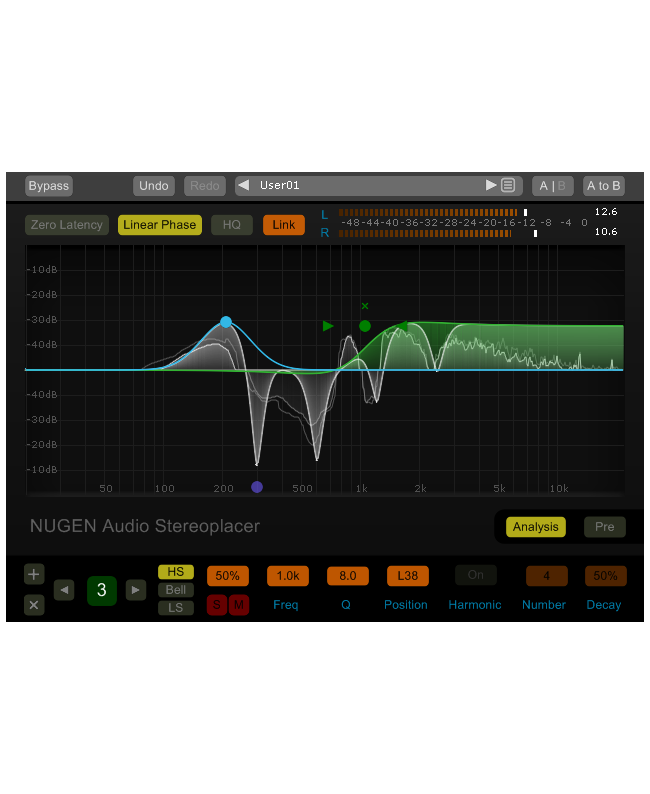The height and width of the screenshot is (794, 650).
Task: Remove band with X button
Action: point(34,605)
